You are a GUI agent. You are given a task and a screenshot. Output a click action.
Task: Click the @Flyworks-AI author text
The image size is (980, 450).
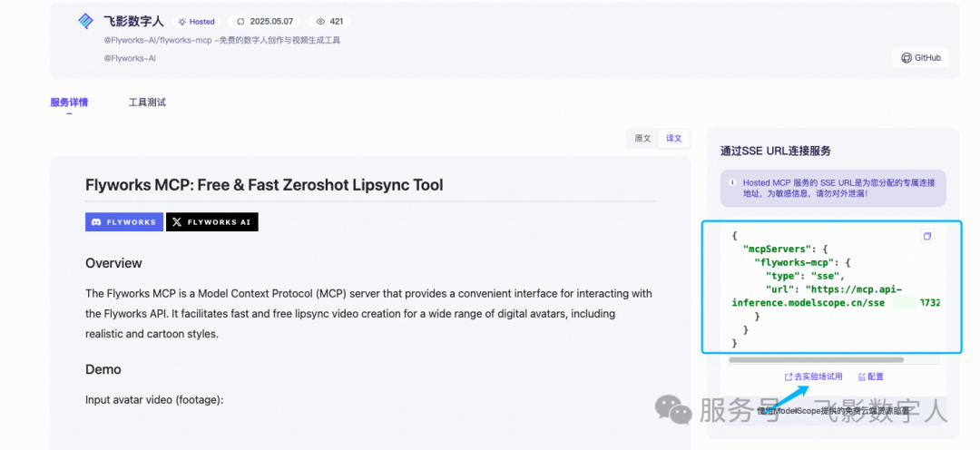tap(130, 58)
